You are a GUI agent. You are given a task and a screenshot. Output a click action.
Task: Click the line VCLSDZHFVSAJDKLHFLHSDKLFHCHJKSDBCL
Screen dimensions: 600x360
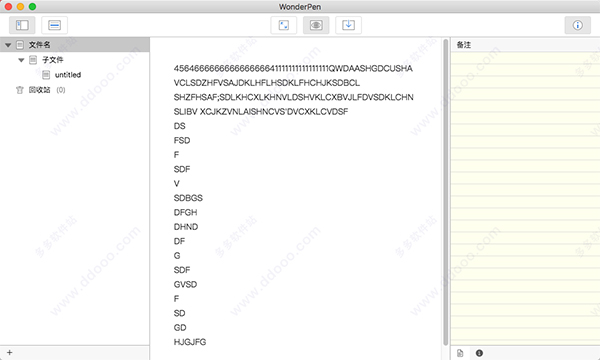[x=267, y=83]
